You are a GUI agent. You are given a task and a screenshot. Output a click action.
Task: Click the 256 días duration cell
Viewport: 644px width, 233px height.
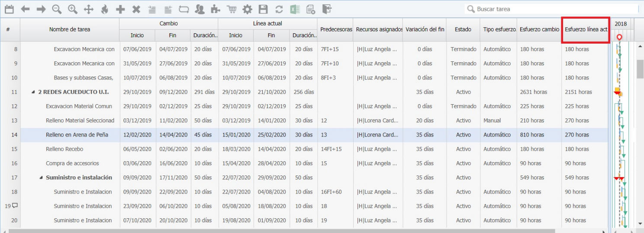coord(303,92)
